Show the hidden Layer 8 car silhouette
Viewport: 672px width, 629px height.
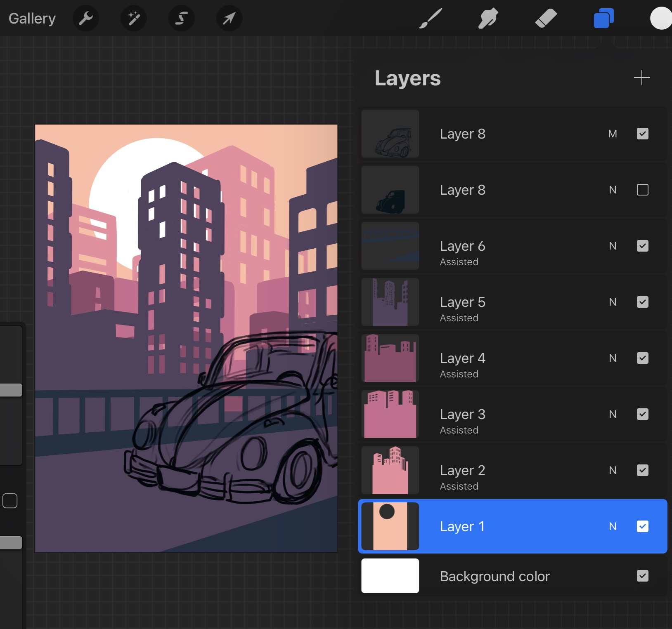coord(642,190)
